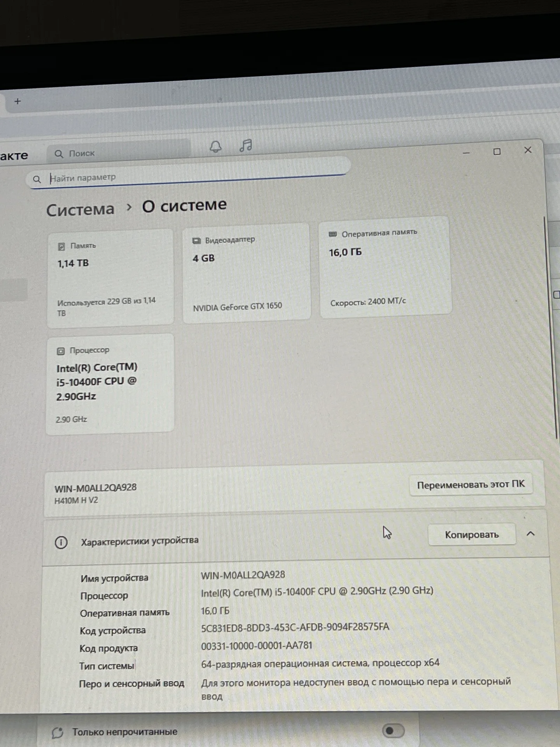Screen dimensions: 560x747
Task: Click the Процессор card chip icon
Action: (61, 351)
